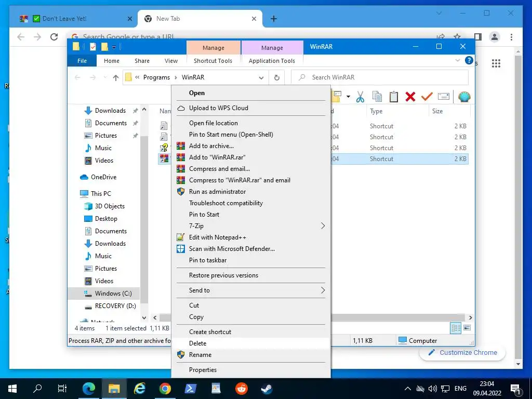Click the Copy icon in Explorer toolbar

[x=377, y=97]
